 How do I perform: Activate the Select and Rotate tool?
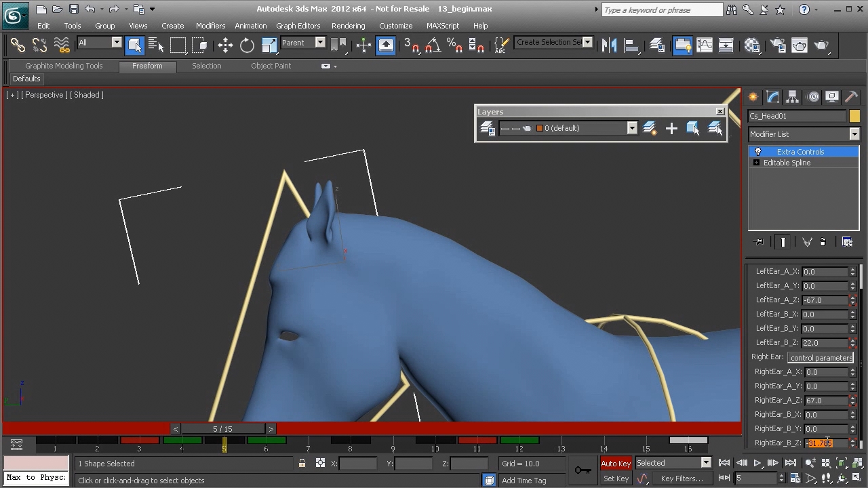(x=247, y=45)
